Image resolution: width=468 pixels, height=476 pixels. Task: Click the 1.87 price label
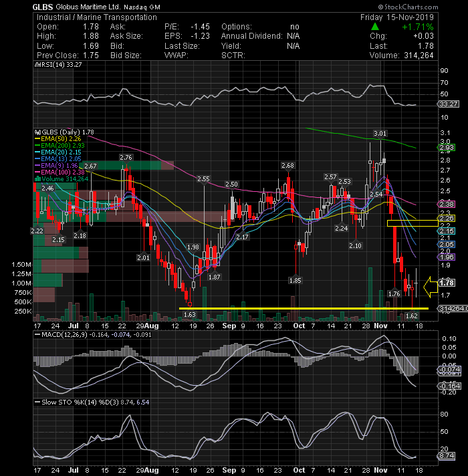coord(214,277)
